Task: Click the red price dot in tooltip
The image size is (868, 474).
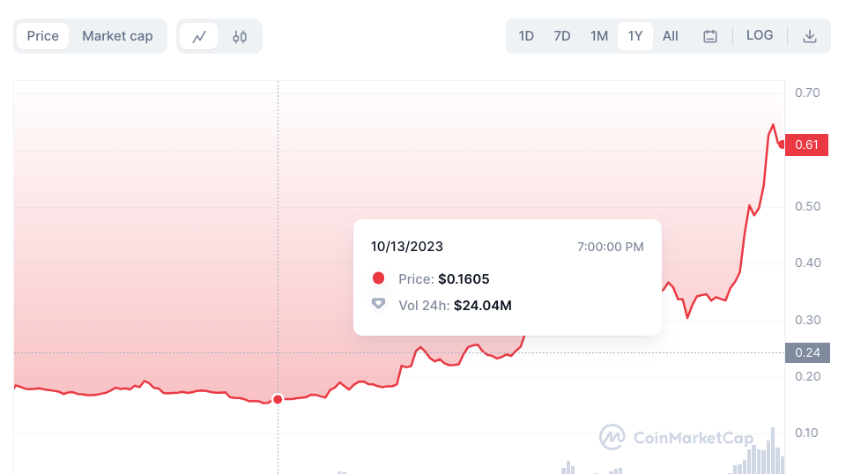Action: click(378, 278)
